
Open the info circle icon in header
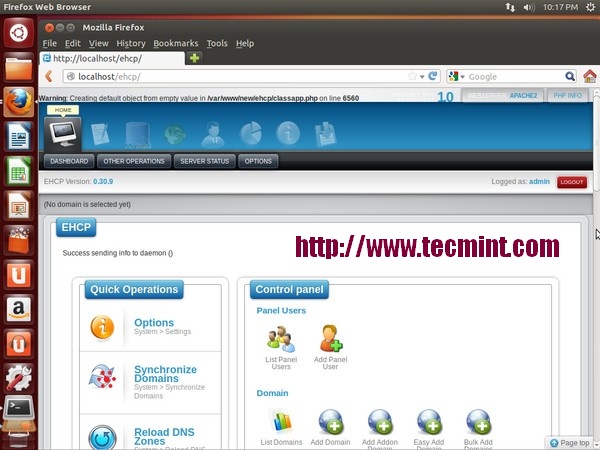point(288,133)
